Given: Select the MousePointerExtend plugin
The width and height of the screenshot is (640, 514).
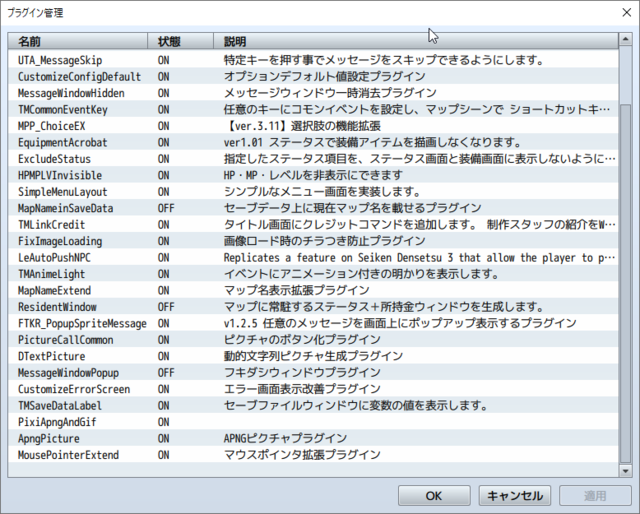Looking at the screenshot, I should 313,455.
